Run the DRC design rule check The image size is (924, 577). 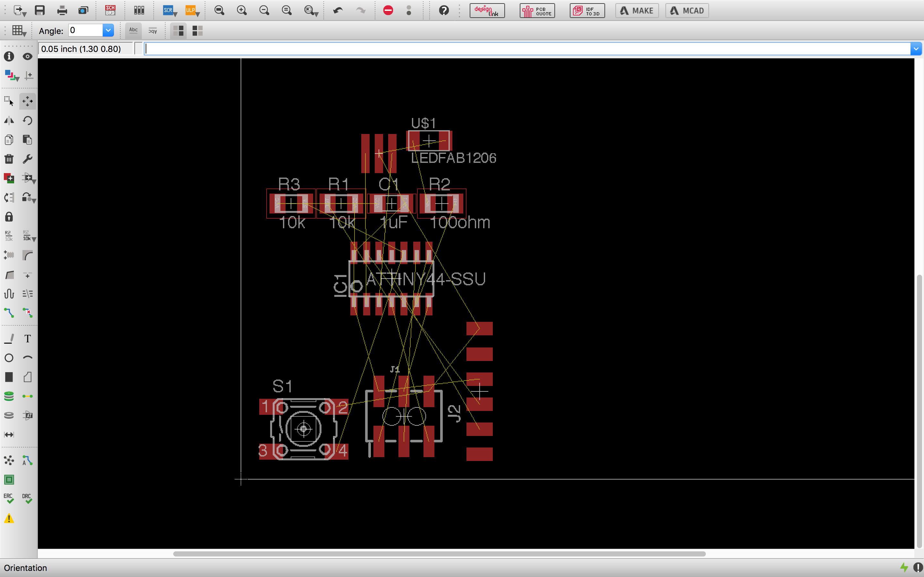tap(27, 498)
